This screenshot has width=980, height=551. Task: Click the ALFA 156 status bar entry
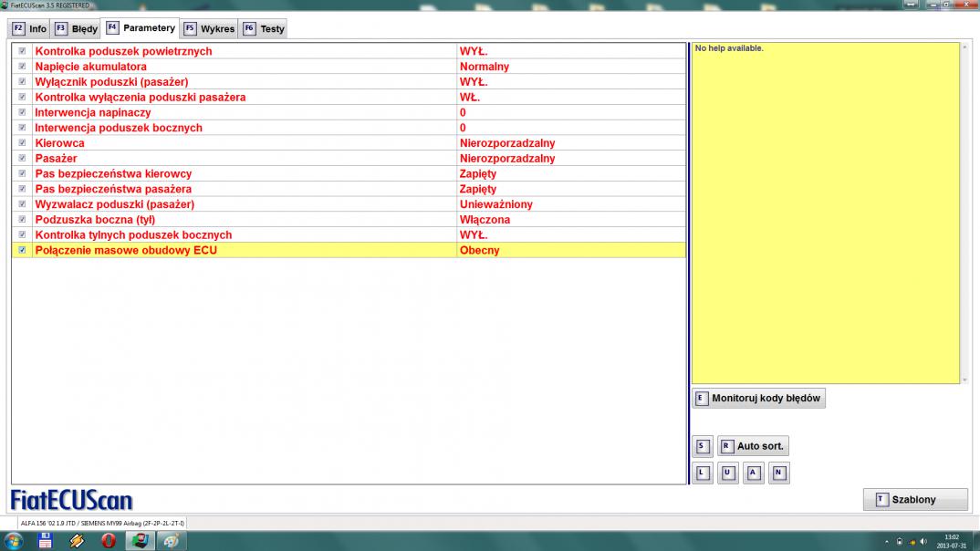point(102,524)
